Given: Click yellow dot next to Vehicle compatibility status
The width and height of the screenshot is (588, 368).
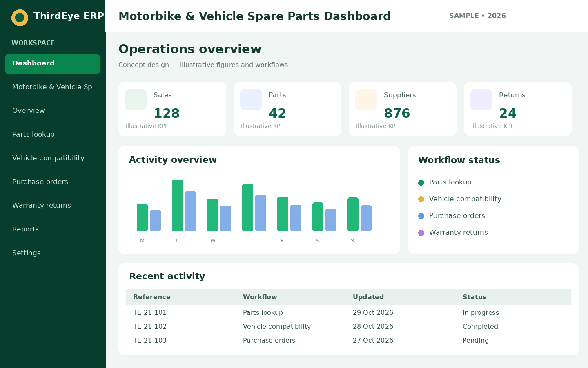Looking at the screenshot, I should [x=421, y=199].
